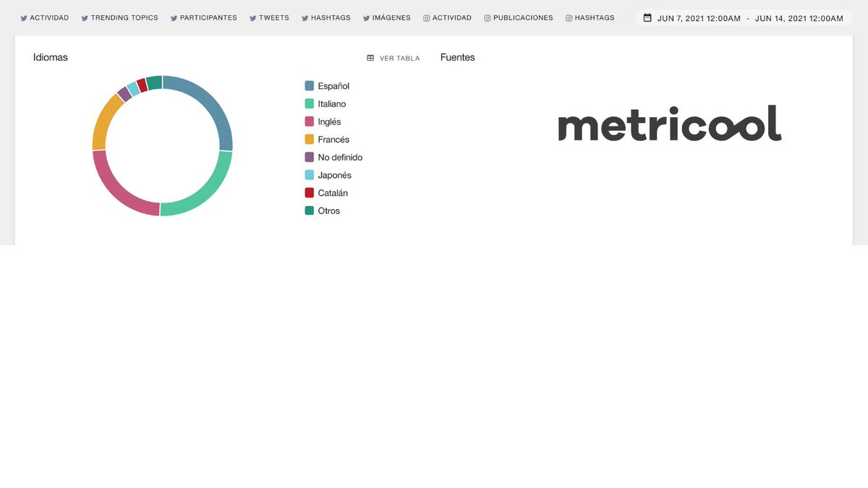Toggle Francés legend swatch

310,140
